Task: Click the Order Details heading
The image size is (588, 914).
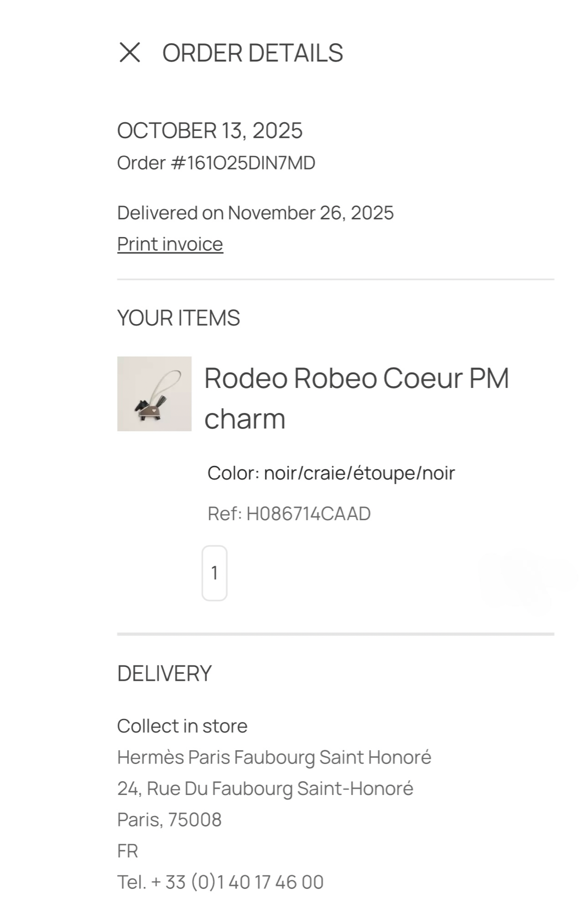Action: coord(252,53)
